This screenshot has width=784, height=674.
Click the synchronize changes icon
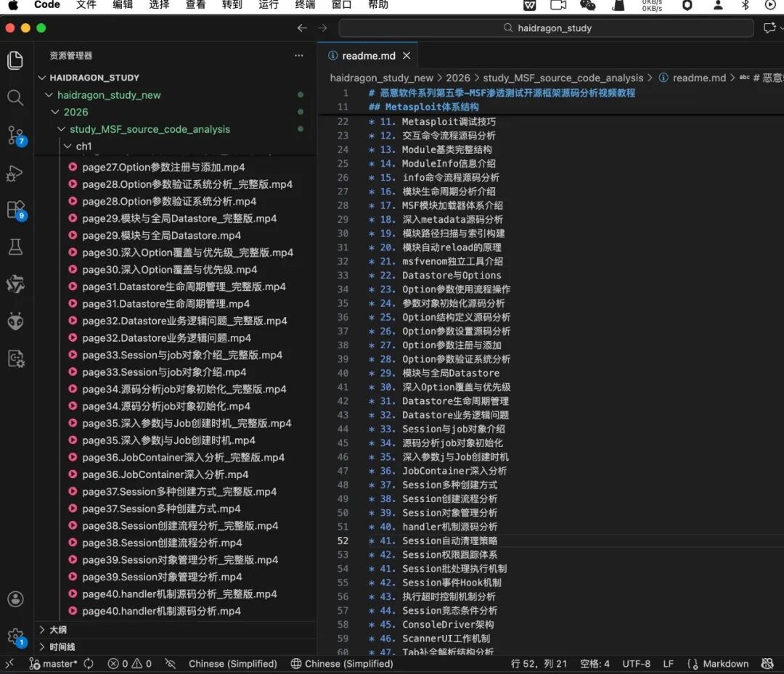pos(89,664)
